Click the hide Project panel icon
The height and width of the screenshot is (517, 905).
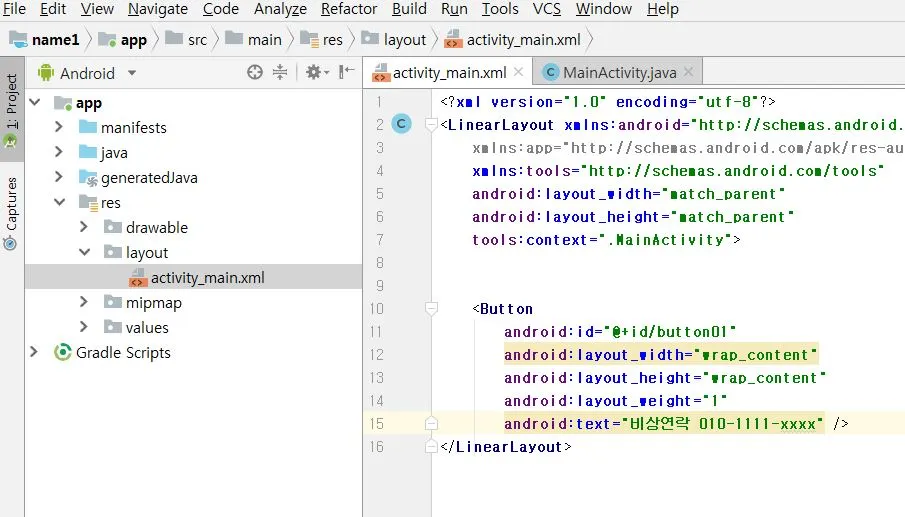click(x=346, y=72)
